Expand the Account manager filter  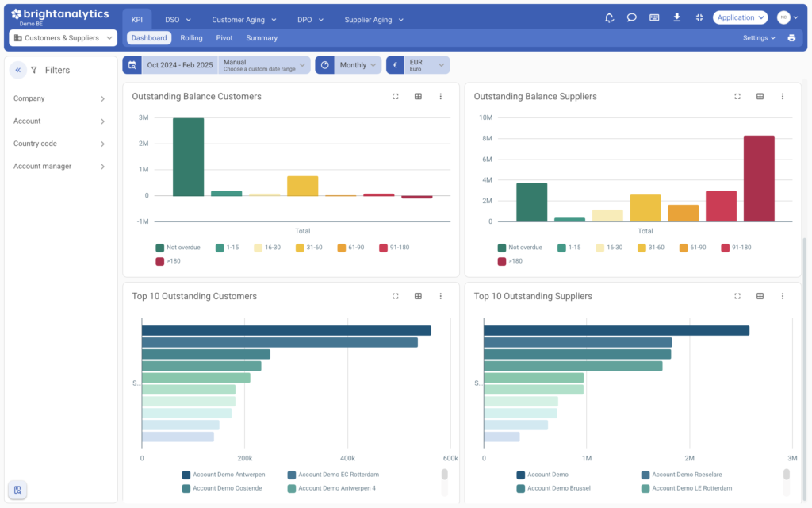[59, 167]
